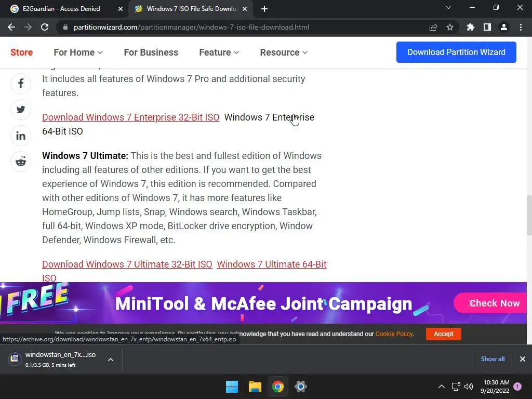Accept the cookie notice
This screenshot has width=532, height=399.
pos(444,334)
